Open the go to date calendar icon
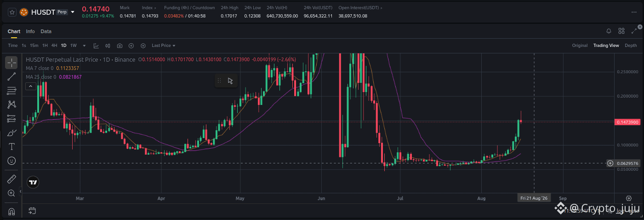644x220 pixels. (x=32, y=211)
